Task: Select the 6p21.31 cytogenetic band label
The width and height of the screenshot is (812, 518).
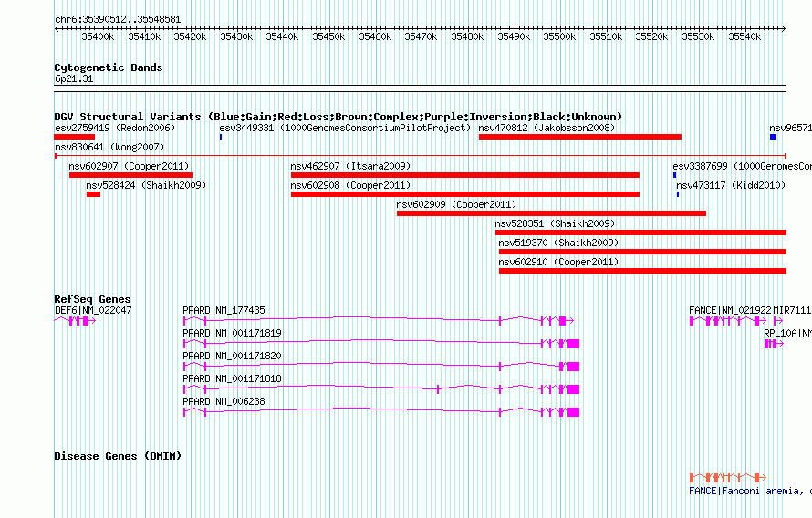Action: (74, 78)
